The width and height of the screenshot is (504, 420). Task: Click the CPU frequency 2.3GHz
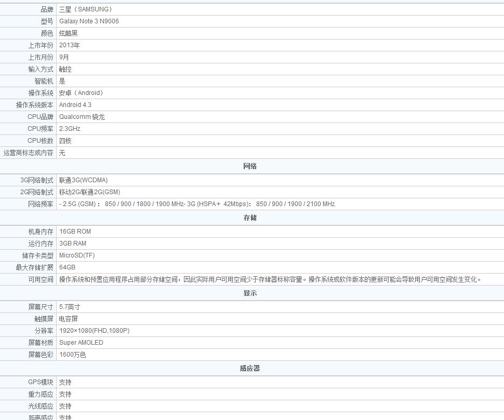pyautogui.click(x=70, y=129)
